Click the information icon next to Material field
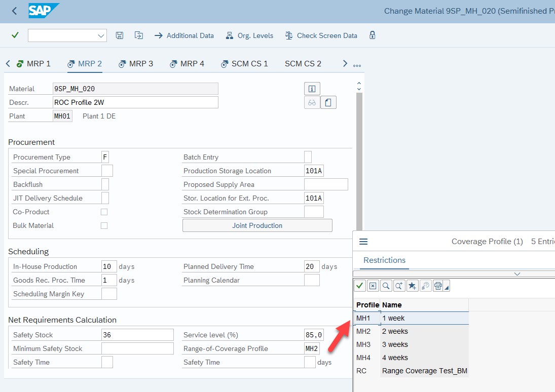Screen dimensions: 555x392 tap(312, 88)
